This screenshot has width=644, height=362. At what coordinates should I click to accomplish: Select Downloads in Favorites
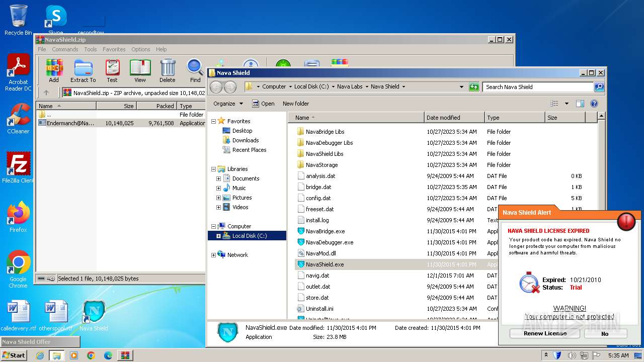coord(246,140)
